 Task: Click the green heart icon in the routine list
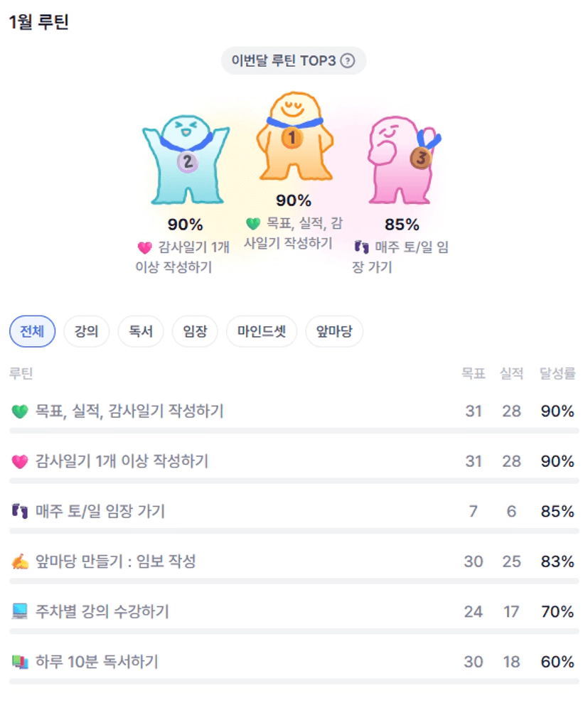20,411
